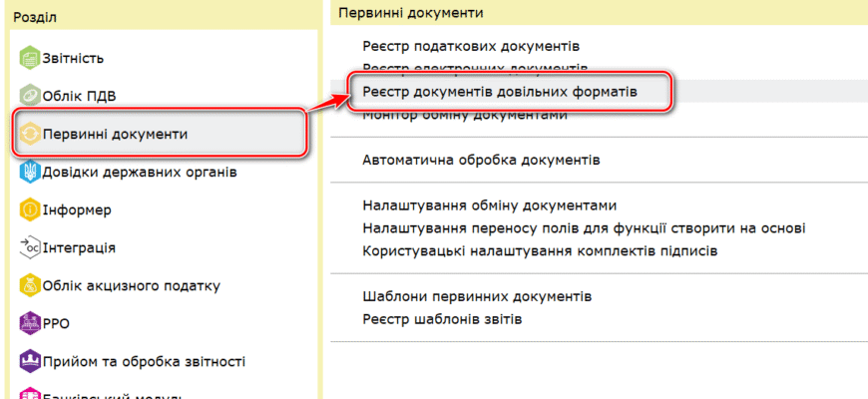Go to Довідки державних органів section
The width and height of the screenshot is (868, 399).
click(140, 172)
